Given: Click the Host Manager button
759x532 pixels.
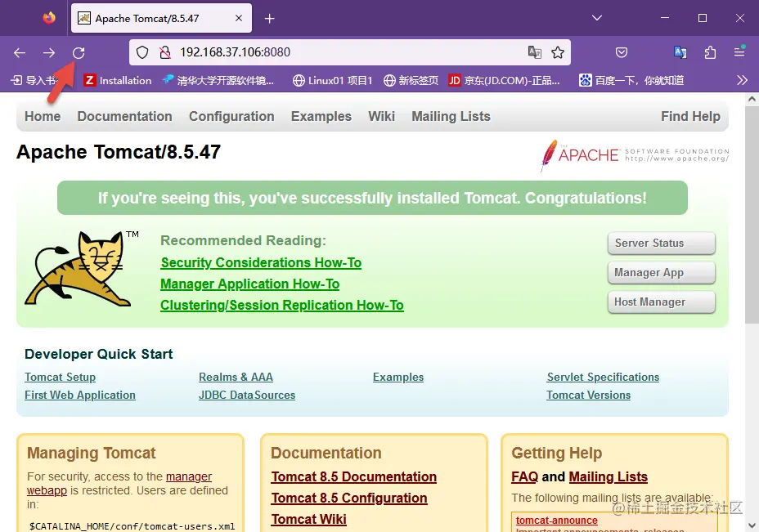Looking at the screenshot, I should pos(661,302).
